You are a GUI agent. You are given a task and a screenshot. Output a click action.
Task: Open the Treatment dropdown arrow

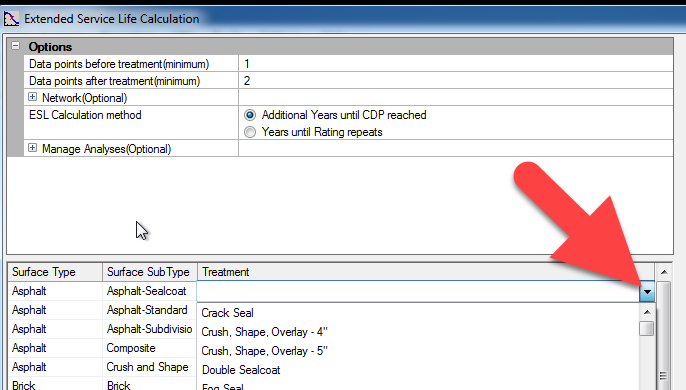647,292
